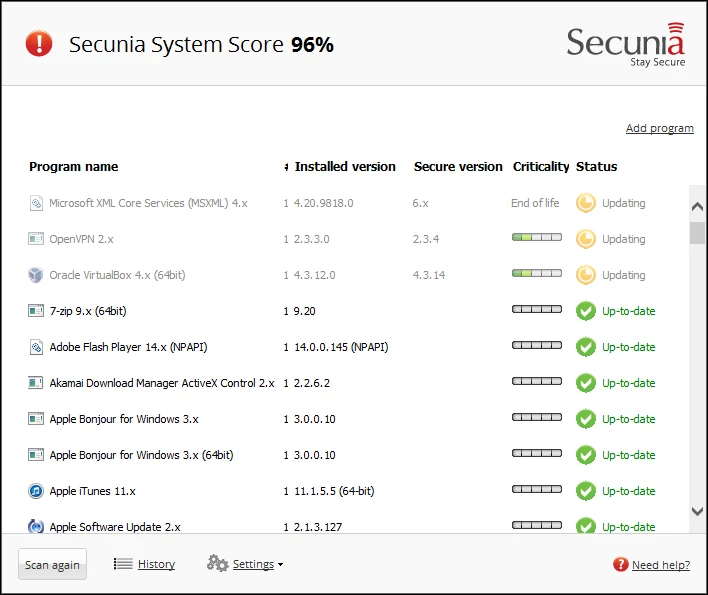Click the End of life criticality text
The height and width of the screenshot is (595, 708).
coord(535,203)
